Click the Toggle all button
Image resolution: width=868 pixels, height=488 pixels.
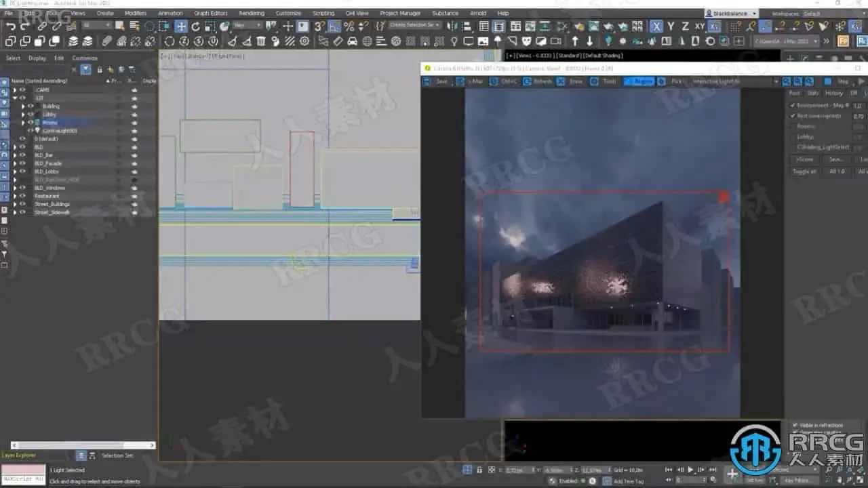(804, 171)
